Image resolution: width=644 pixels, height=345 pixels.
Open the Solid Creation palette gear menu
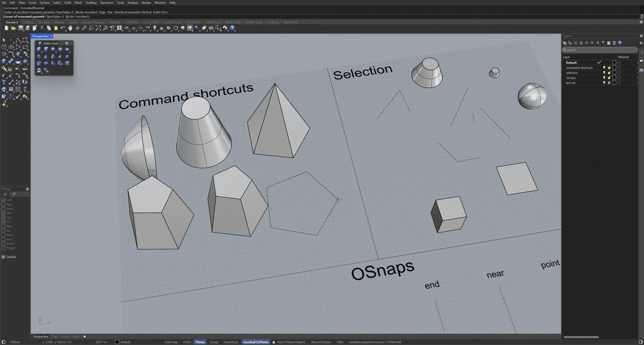(66, 43)
